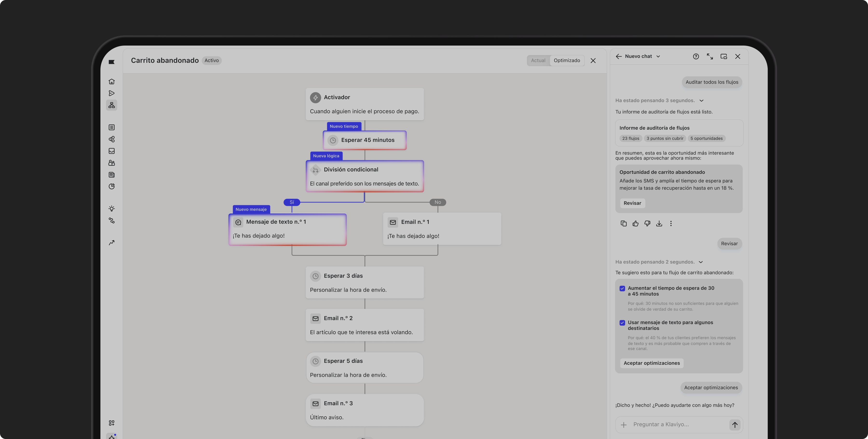Click the Nuevo tiempo tag
This screenshot has width=868, height=439.
[344, 126]
